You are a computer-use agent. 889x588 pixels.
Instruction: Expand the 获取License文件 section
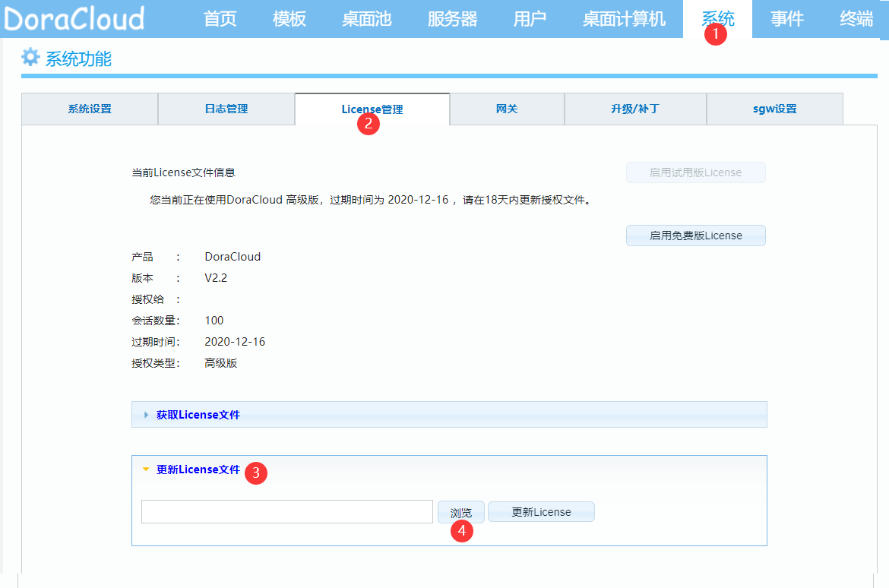449,415
